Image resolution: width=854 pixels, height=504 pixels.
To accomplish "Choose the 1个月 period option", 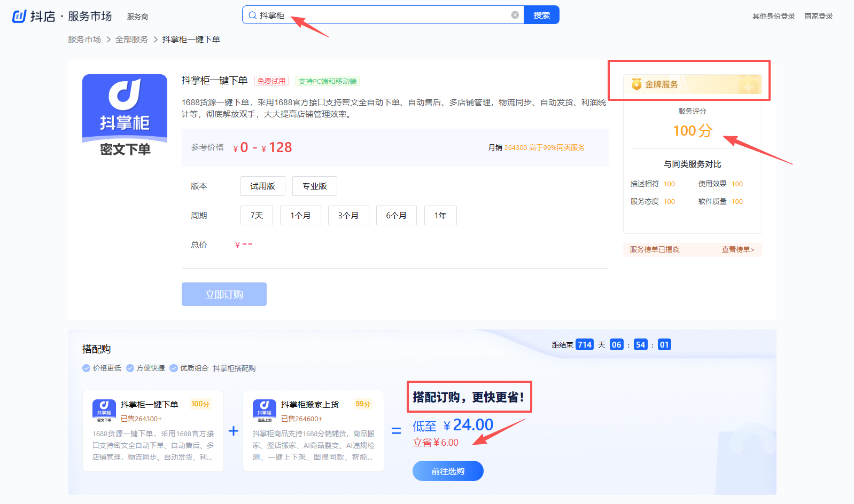I will tap(300, 215).
